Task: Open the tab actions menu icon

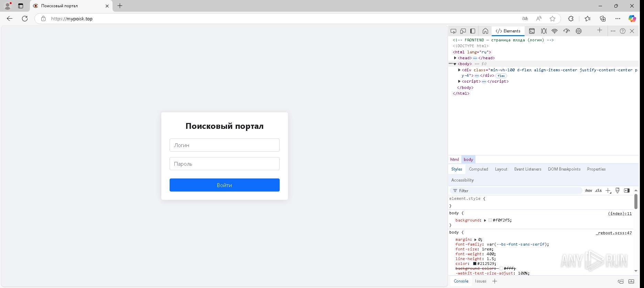Action: [21, 6]
